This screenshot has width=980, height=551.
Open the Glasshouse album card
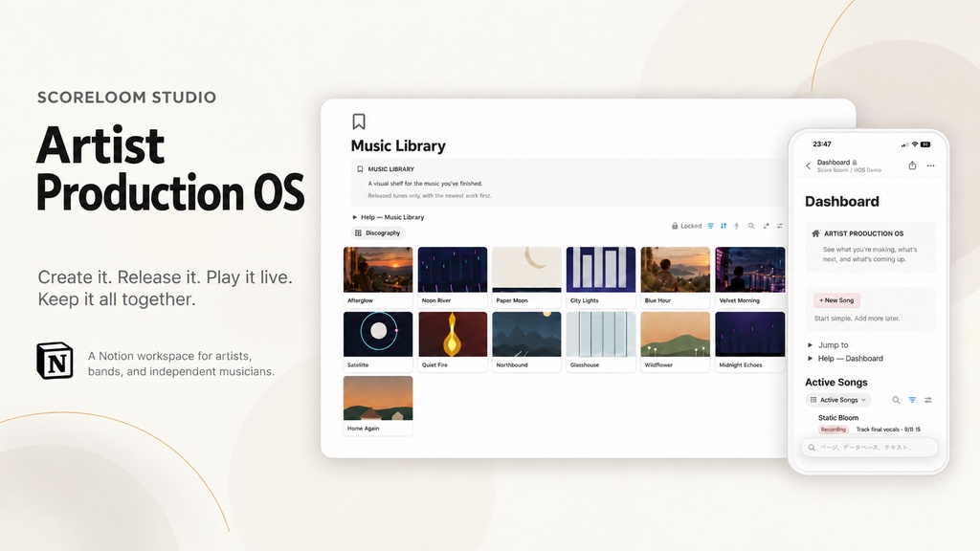601,342
